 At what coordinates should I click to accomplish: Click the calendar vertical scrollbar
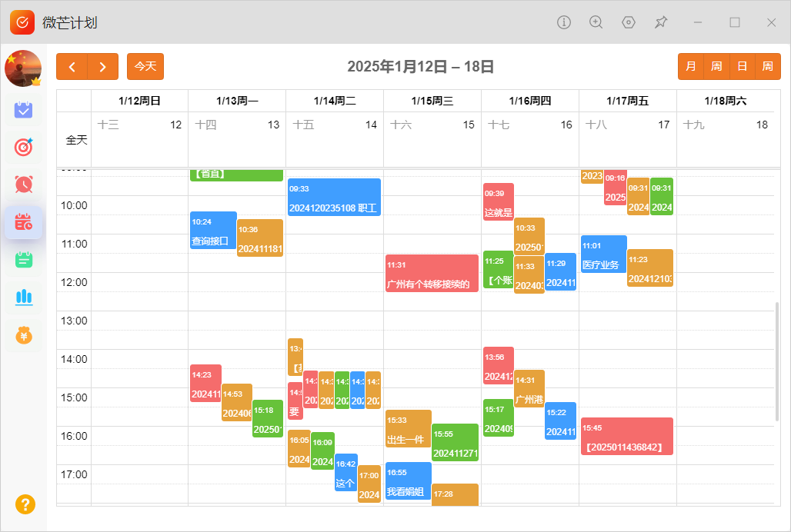click(777, 361)
